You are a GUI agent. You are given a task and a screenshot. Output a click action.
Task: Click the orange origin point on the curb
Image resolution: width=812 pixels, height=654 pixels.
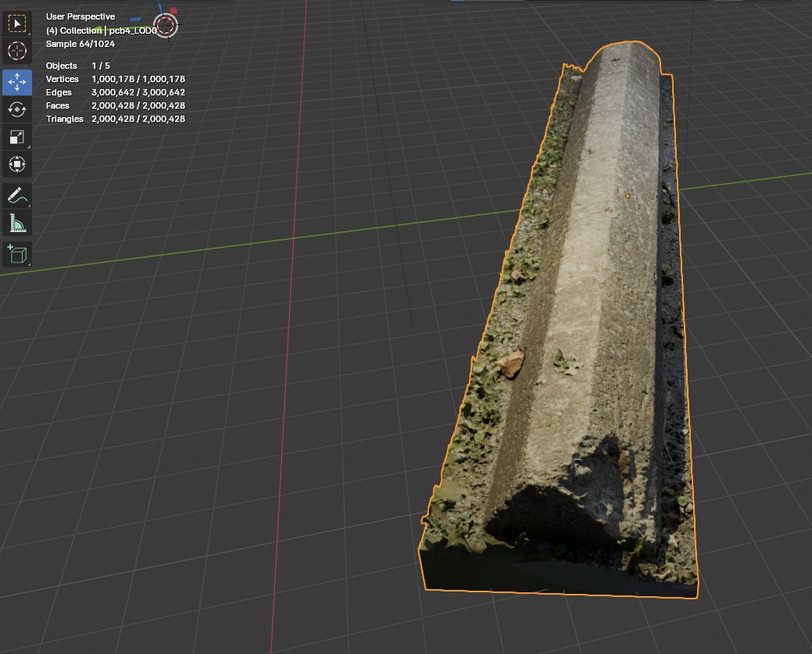pyautogui.click(x=628, y=196)
